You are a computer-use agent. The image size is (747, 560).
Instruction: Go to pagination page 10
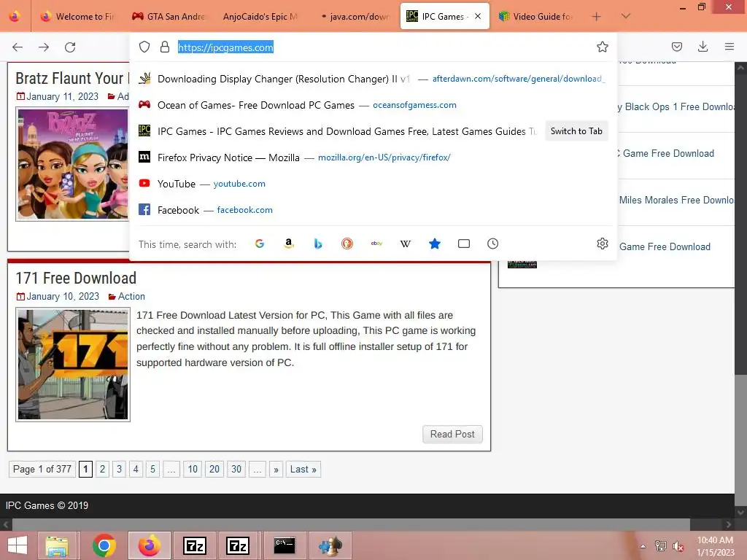coord(193,470)
